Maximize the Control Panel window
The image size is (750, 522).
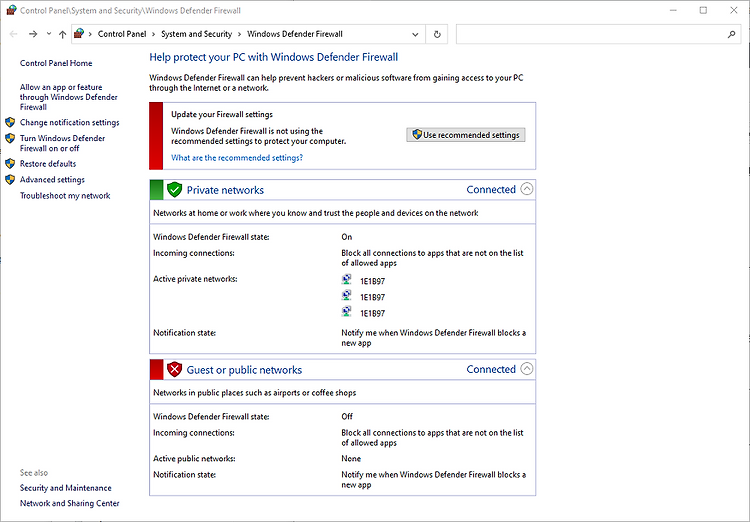click(x=703, y=10)
